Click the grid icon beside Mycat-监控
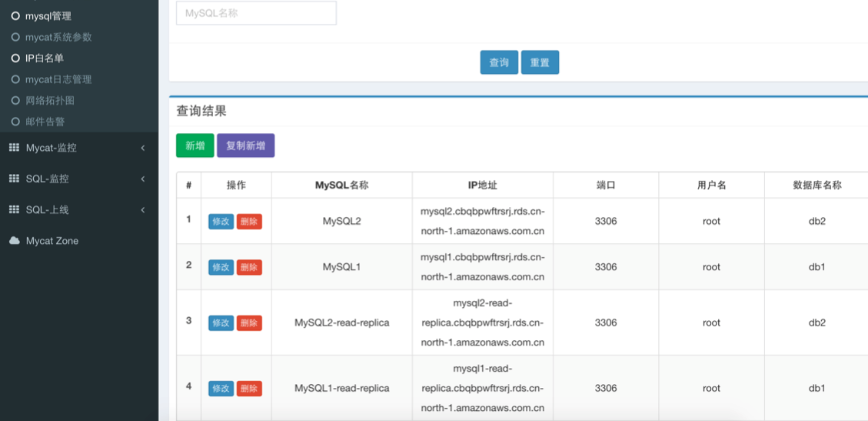This screenshot has height=421, width=868. (15, 148)
